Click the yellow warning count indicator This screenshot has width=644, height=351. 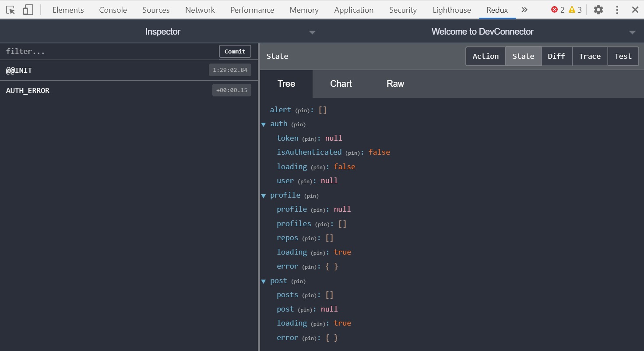click(575, 10)
